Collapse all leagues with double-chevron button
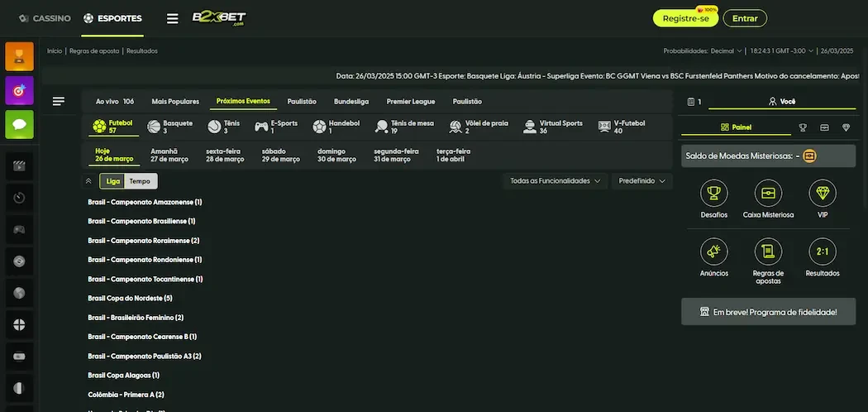 (88, 181)
